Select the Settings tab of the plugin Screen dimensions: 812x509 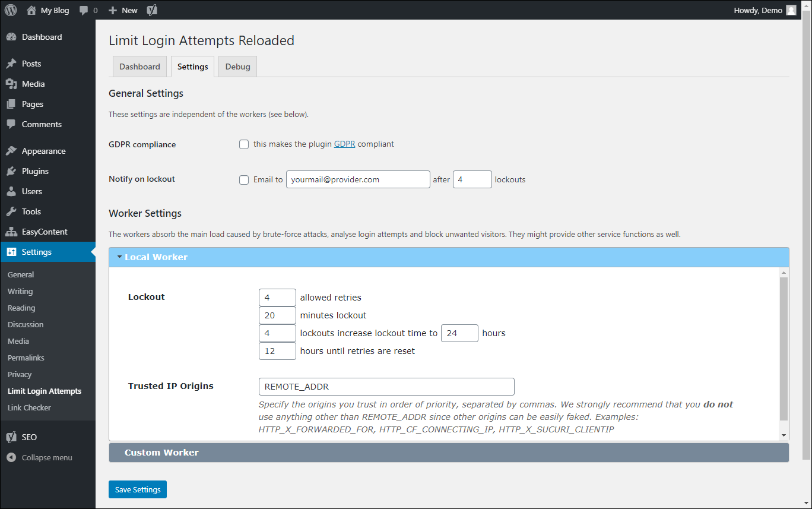point(192,67)
